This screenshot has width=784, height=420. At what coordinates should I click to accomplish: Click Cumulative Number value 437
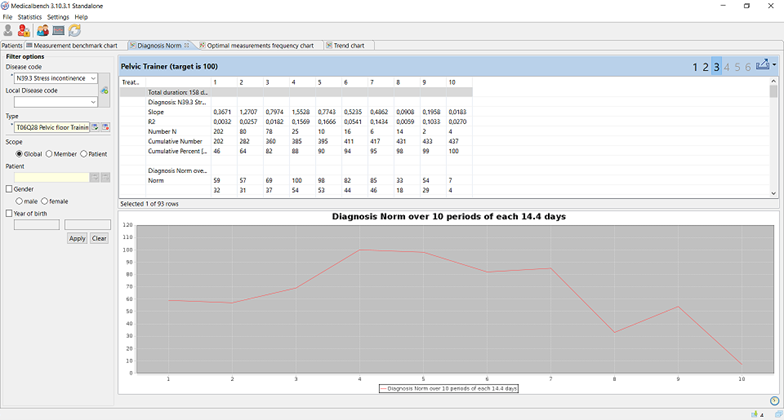(x=454, y=142)
